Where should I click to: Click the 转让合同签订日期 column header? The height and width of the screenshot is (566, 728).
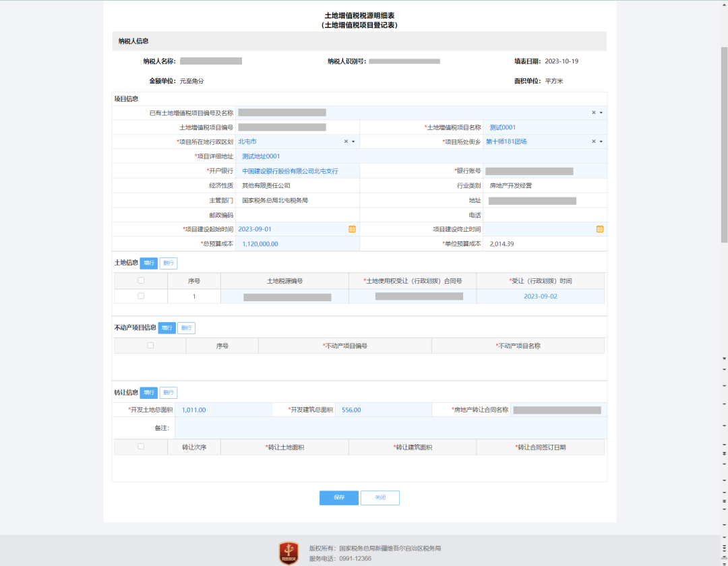click(x=541, y=447)
